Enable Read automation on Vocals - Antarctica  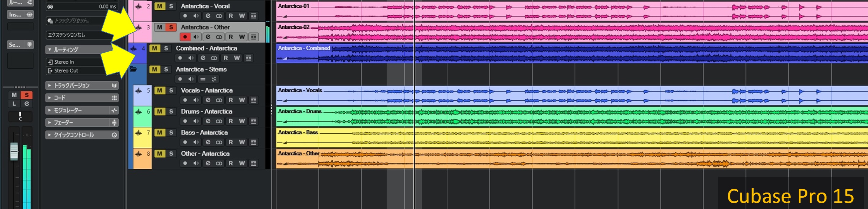click(x=231, y=100)
